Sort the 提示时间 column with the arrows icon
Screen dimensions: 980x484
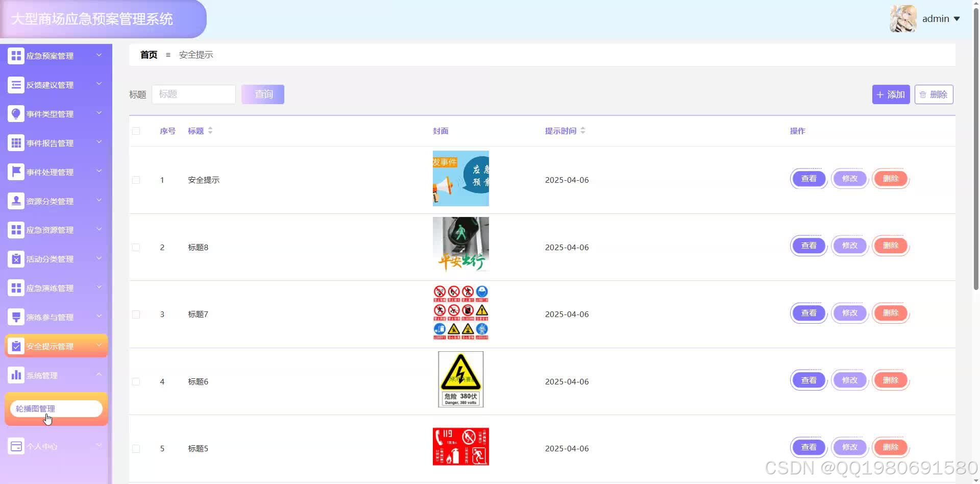click(582, 131)
